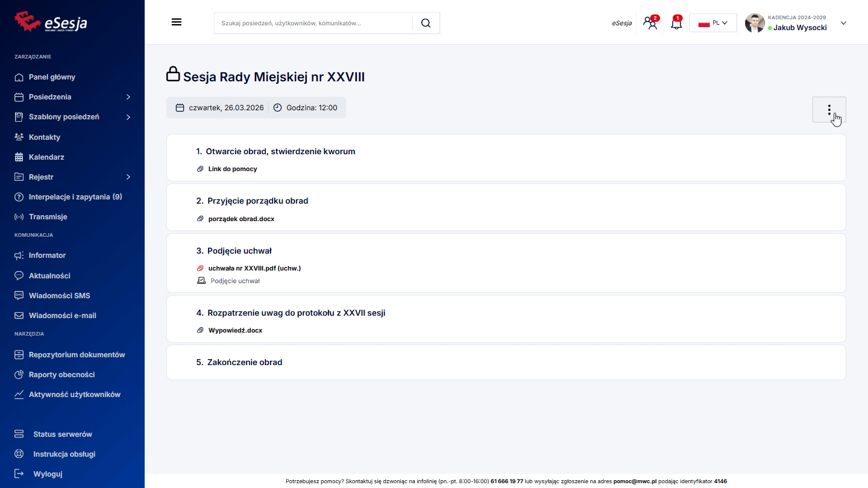Image resolution: width=868 pixels, height=488 pixels.
Task: Open the users icon with badge
Action: pos(650,23)
